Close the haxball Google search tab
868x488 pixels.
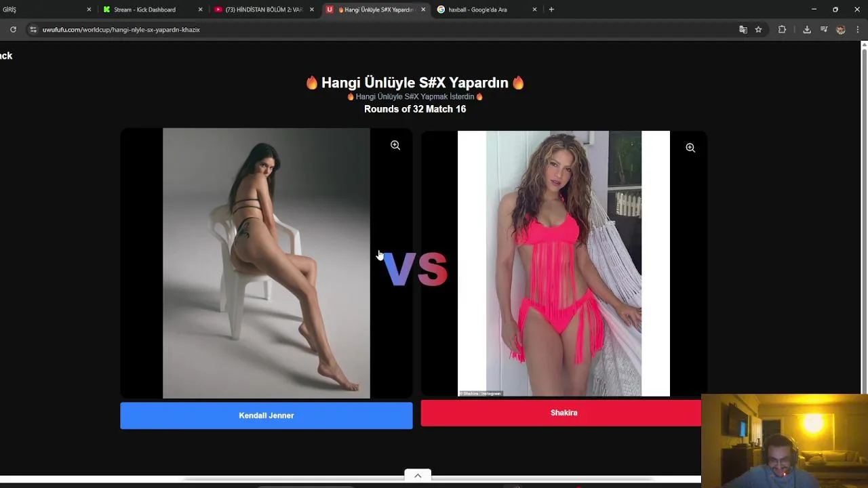coord(534,9)
